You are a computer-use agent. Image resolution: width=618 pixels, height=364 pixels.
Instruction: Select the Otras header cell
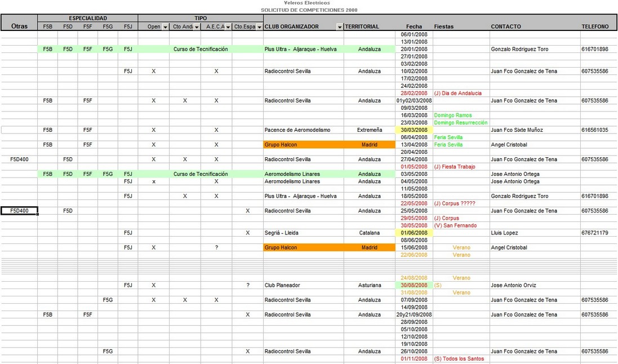point(19,26)
